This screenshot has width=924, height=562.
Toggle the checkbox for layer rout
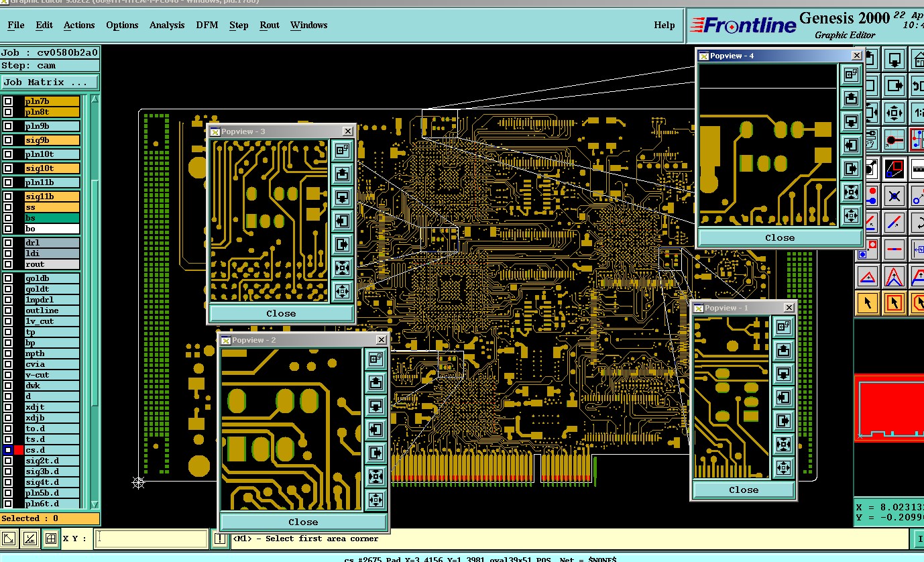coord(8,264)
